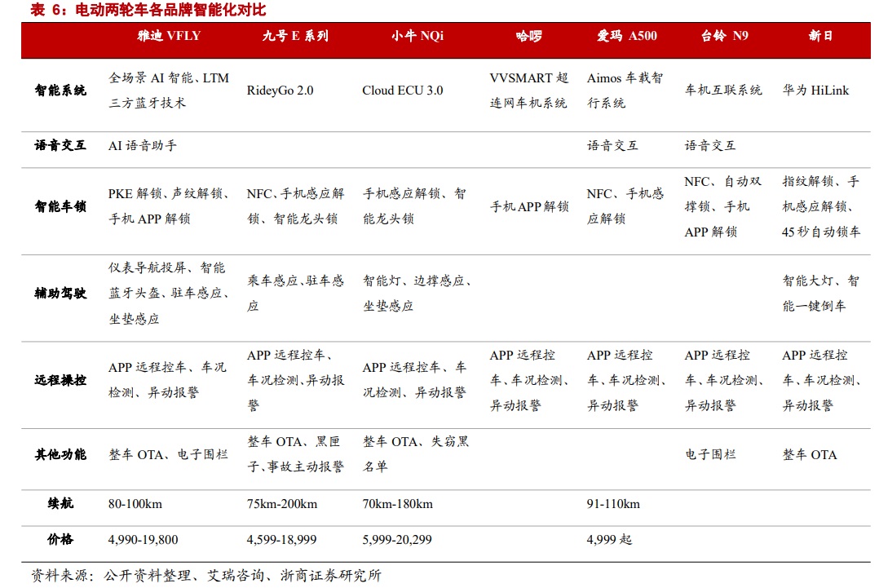The height and width of the screenshot is (588, 879).
Task: Click the 智能车锁 row label
Action: 60,206
